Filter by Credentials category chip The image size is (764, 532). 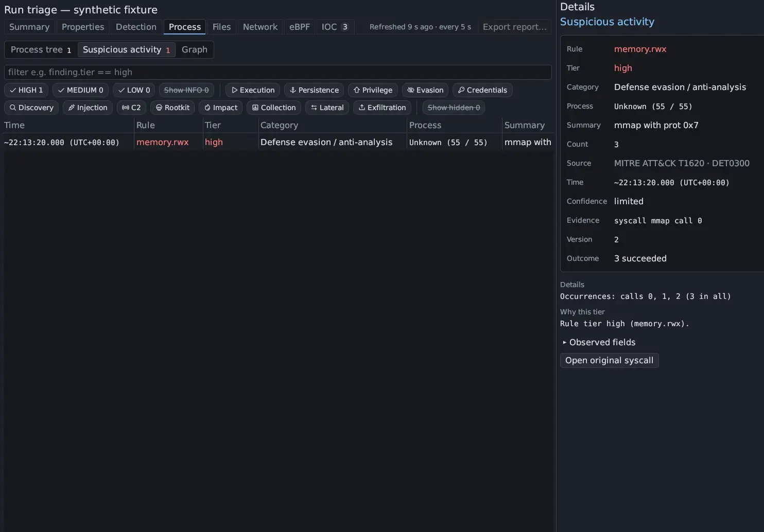pyautogui.click(x=482, y=90)
